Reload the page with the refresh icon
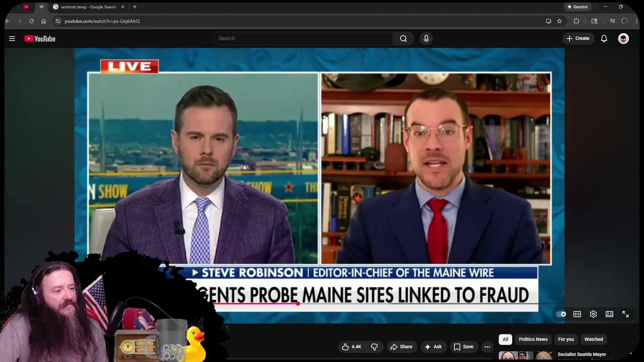This screenshot has width=644, height=362. [x=31, y=21]
